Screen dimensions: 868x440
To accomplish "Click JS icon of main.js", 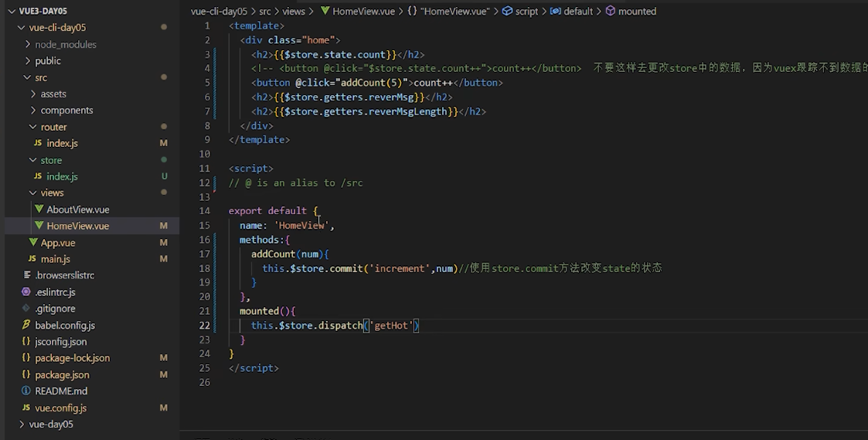I will click(x=32, y=258).
